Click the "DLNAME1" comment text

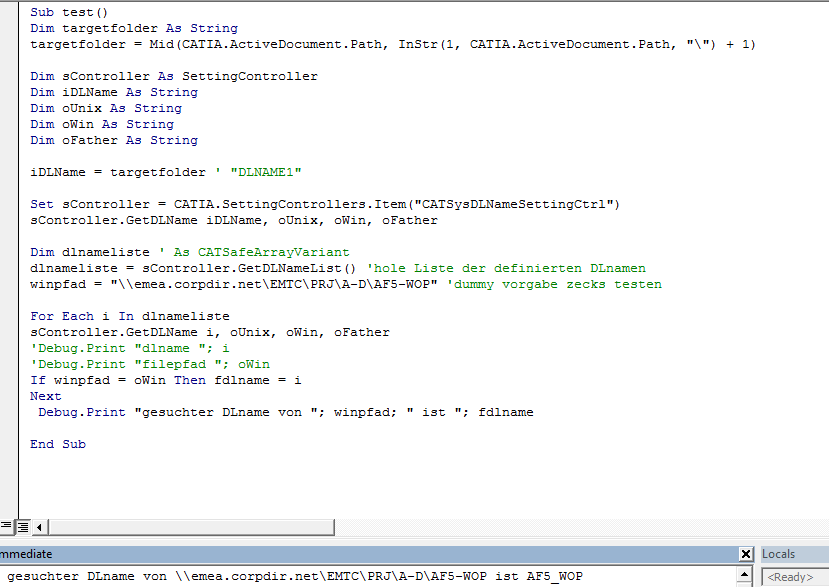pos(266,172)
